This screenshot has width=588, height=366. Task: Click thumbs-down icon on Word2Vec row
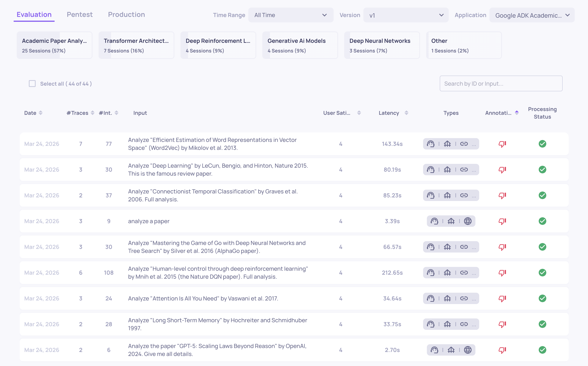coord(502,144)
